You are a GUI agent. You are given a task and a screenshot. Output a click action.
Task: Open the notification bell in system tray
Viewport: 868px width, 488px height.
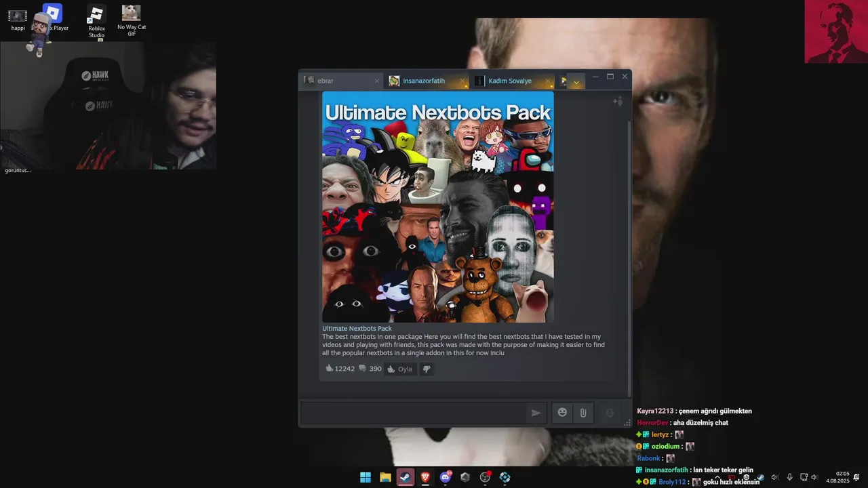856,477
